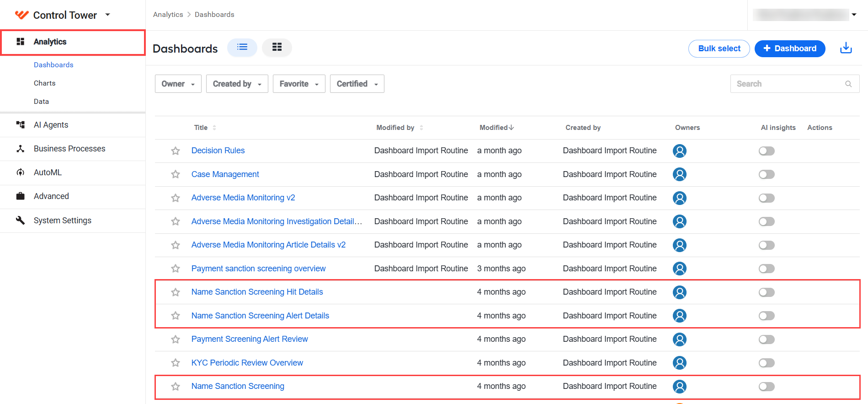
Task: Enable AI insights for Payment sanction screening overview
Action: (767, 269)
